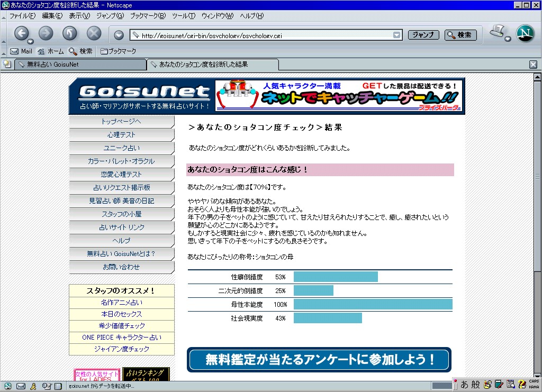The width and height of the screenshot is (542, 392).
Task: Open the ユニーク占い sidebar link
Action: pos(122,148)
